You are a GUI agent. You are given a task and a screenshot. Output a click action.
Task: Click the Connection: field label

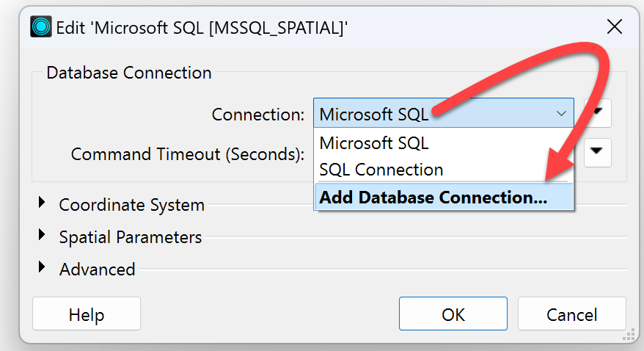coord(258,115)
